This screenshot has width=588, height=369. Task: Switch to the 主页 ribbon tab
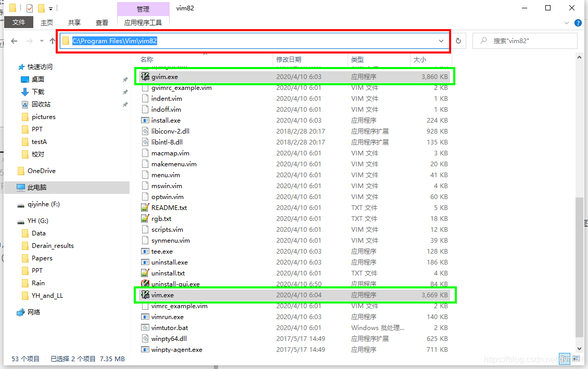coord(47,22)
